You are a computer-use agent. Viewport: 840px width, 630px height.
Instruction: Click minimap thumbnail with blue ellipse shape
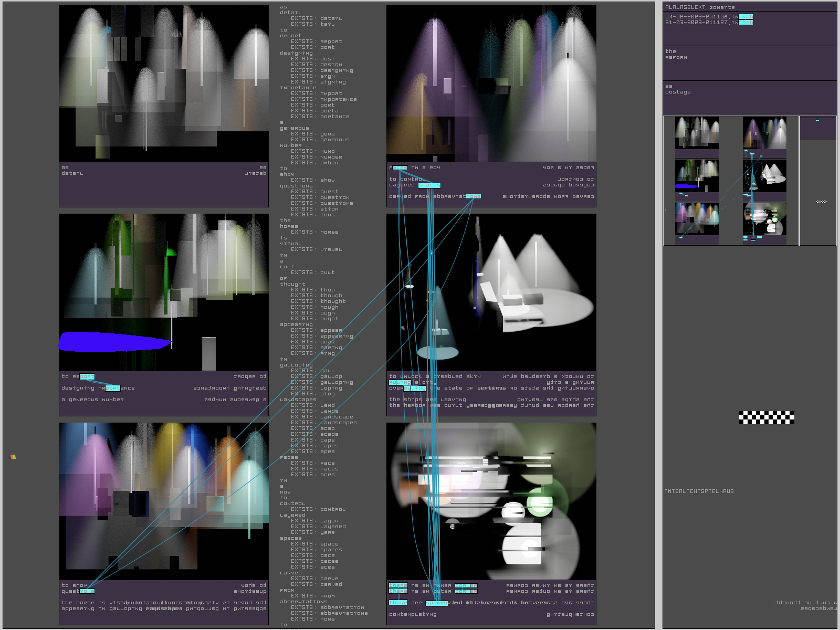tap(697, 176)
